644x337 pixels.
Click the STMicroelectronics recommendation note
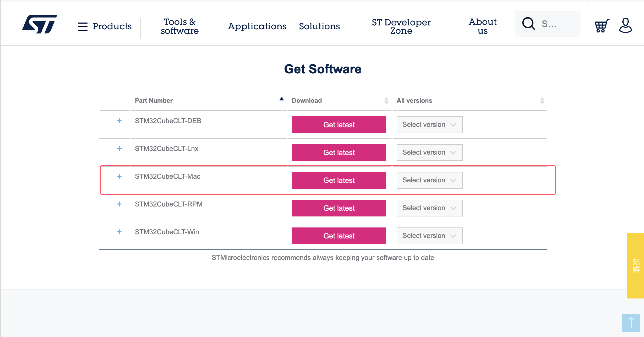coord(323,258)
